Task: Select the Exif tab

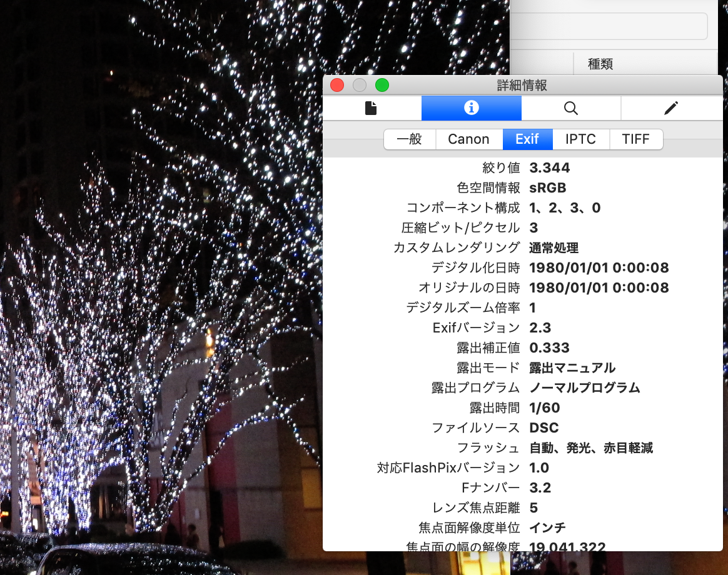Action: (x=527, y=139)
